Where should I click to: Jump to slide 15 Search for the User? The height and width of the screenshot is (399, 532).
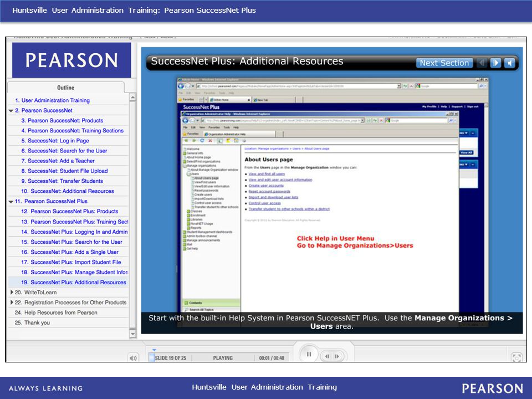tap(71, 242)
